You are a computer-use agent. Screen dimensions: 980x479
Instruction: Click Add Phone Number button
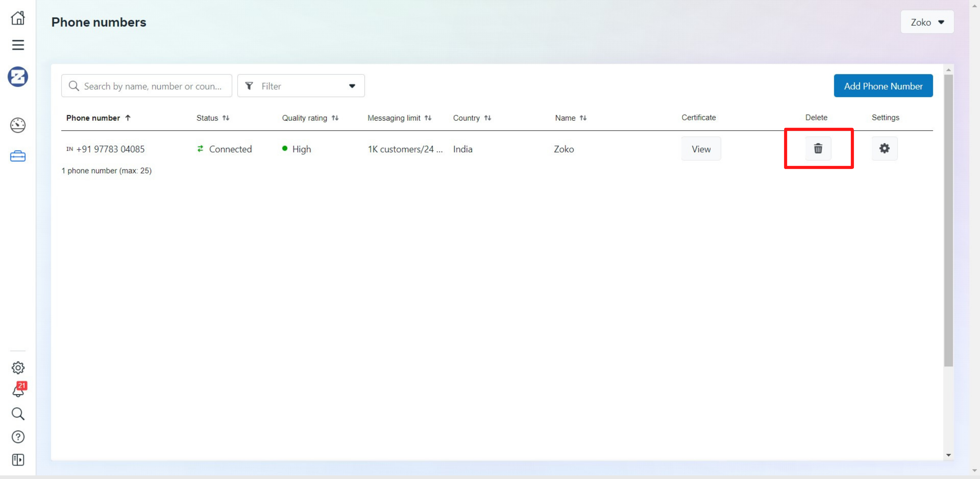(x=883, y=86)
